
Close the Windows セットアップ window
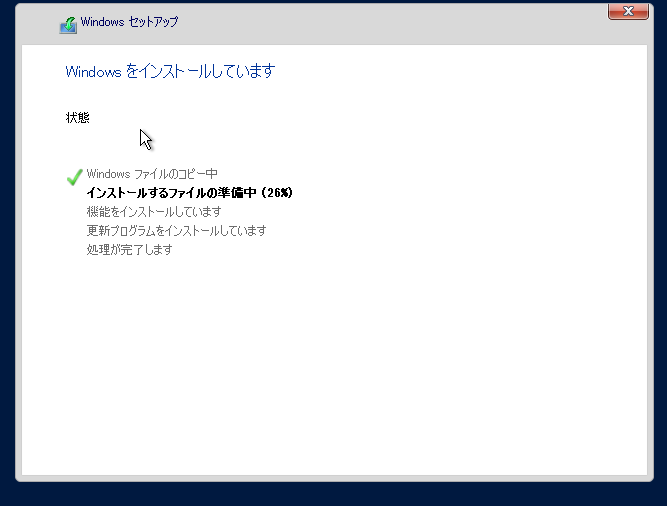click(x=628, y=11)
